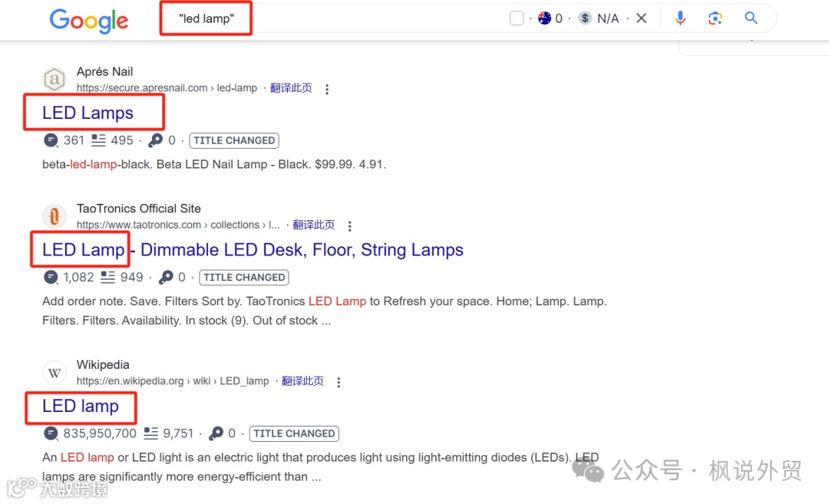Click the speech bubble icon beside 1,082
829x504 pixels.
(51, 278)
